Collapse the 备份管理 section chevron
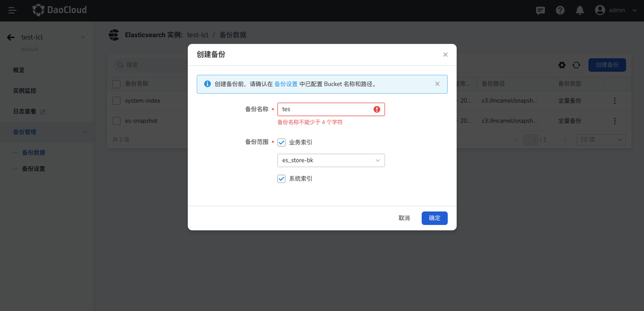The width and height of the screenshot is (644, 311). click(85, 132)
